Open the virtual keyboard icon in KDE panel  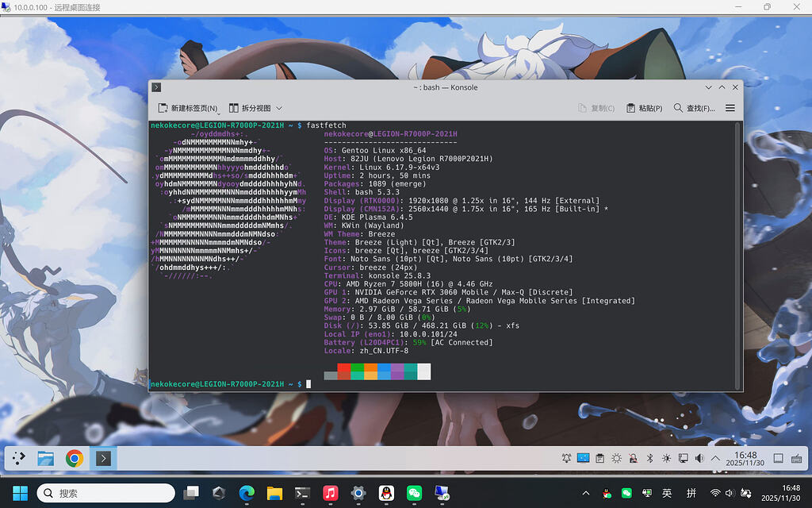point(796,458)
